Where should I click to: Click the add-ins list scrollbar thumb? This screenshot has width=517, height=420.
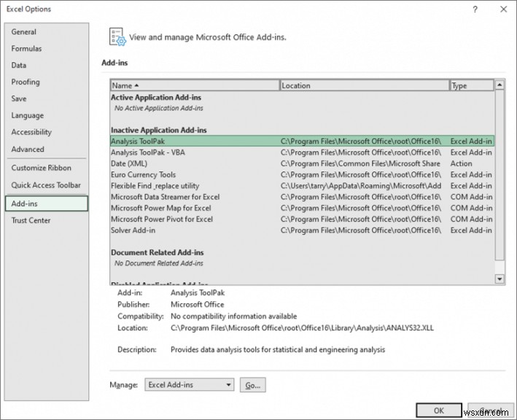[499, 175]
